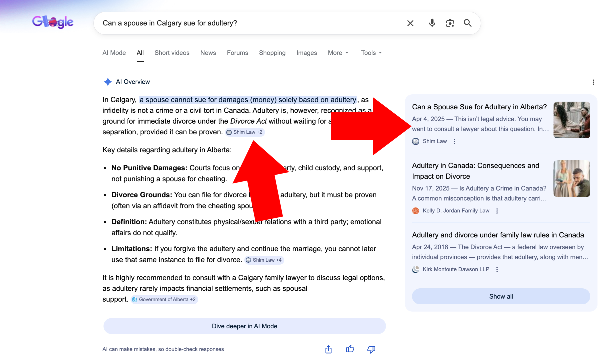Open Kelly D. Jordan source options menu
The height and width of the screenshot is (364, 613).
497,211
